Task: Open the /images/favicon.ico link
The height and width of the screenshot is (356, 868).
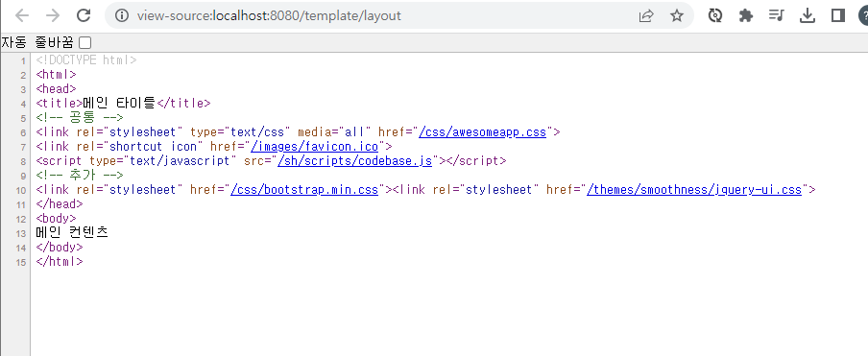Action: point(314,147)
